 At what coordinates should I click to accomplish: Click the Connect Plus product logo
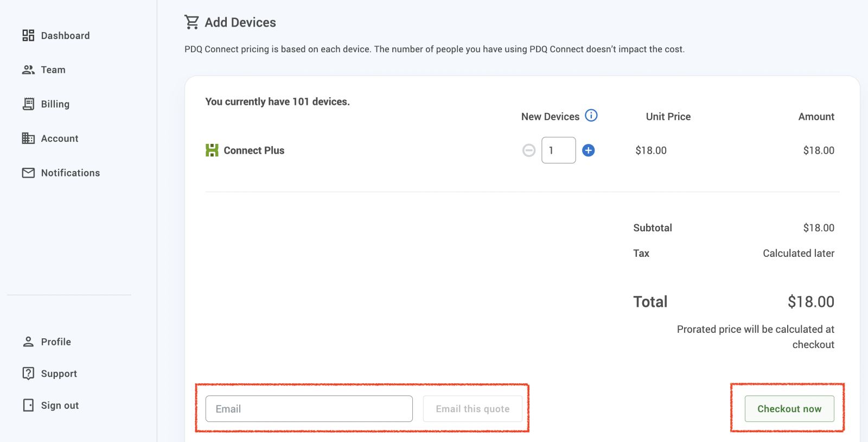click(212, 150)
